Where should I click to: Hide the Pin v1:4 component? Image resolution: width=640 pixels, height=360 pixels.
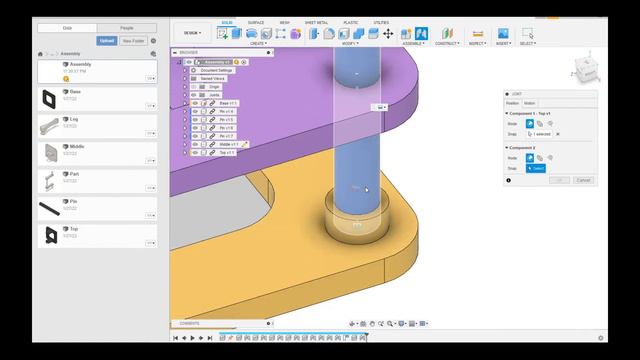click(x=195, y=111)
